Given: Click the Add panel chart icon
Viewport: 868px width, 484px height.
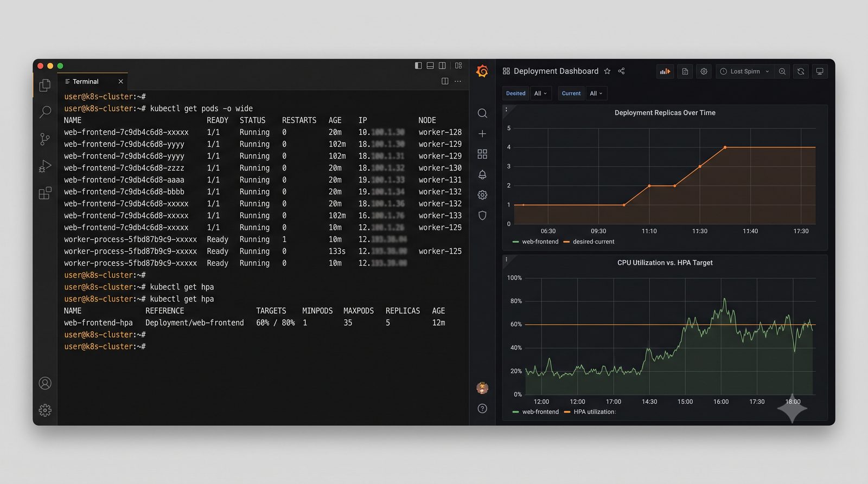Looking at the screenshot, I should point(665,72).
